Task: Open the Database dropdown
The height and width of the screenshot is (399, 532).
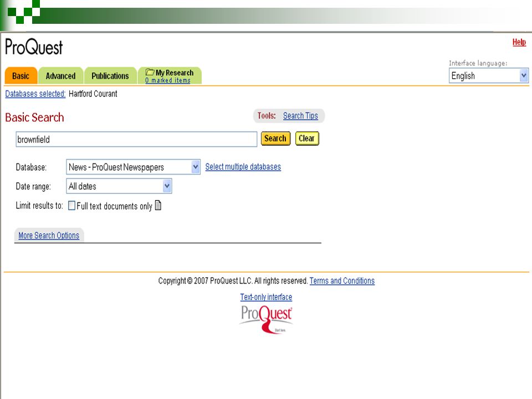Action: (x=133, y=167)
